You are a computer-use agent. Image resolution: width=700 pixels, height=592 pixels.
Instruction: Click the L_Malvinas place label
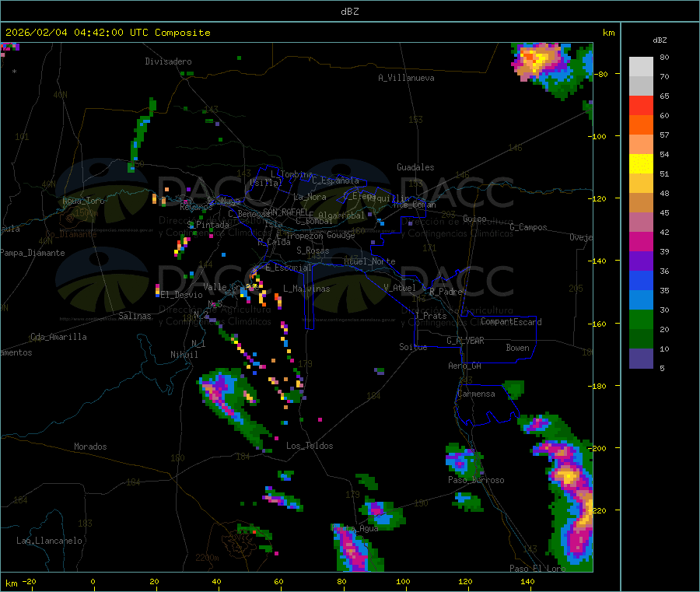tap(306, 289)
